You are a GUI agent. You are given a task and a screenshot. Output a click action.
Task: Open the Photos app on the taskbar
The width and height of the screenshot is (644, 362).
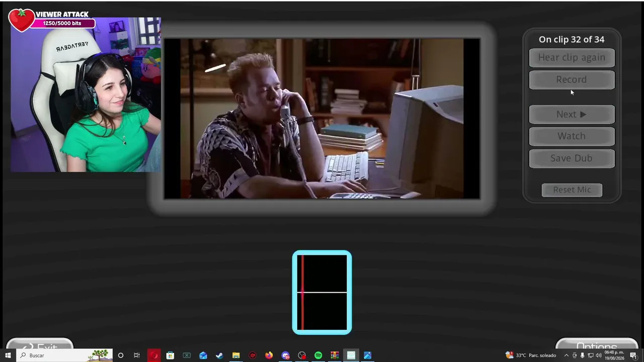point(368,355)
